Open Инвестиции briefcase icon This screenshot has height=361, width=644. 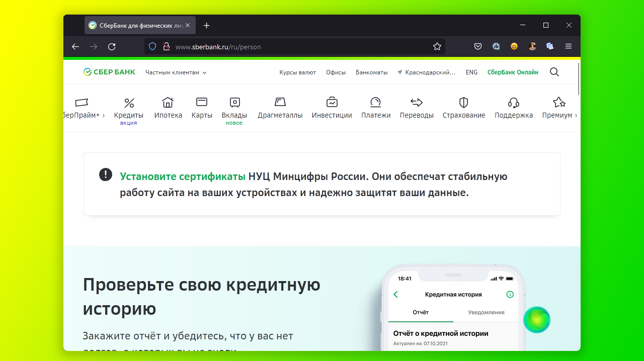(x=332, y=103)
